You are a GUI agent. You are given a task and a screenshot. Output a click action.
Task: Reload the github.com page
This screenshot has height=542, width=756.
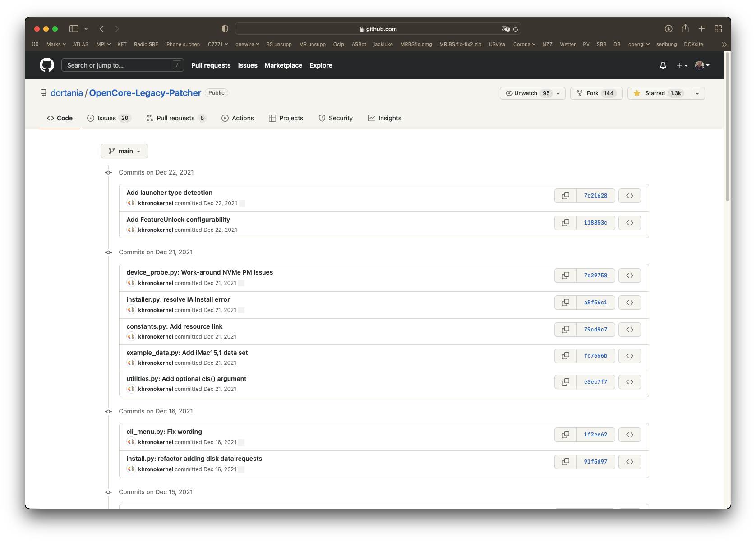click(x=516, y=29)
